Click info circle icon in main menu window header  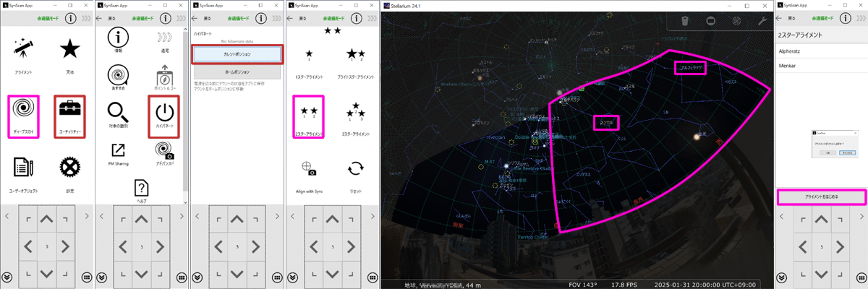click(x=71, y=19)
